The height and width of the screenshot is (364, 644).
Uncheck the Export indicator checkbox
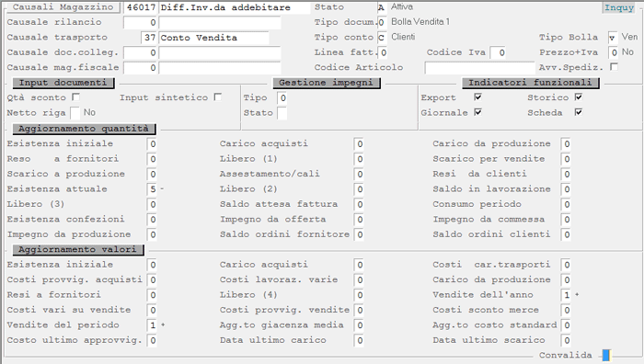[x=477, y=97]
